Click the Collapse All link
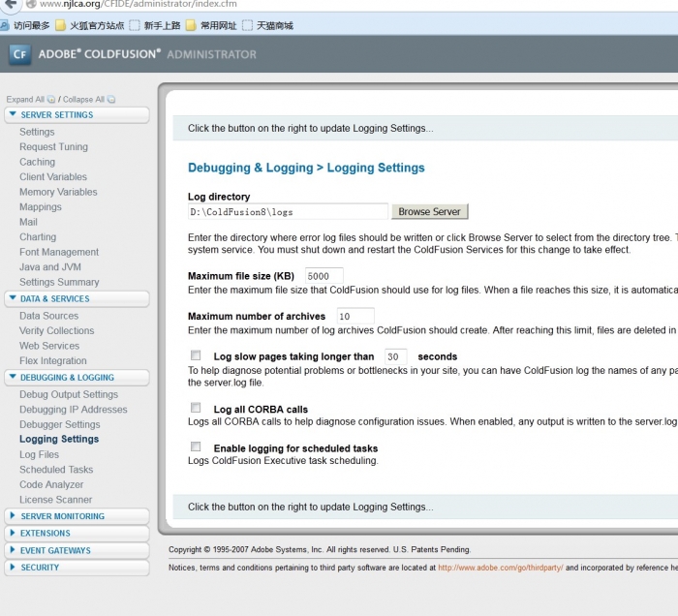The width and height of the screenshot is (678, 616). tap(83, 100)
